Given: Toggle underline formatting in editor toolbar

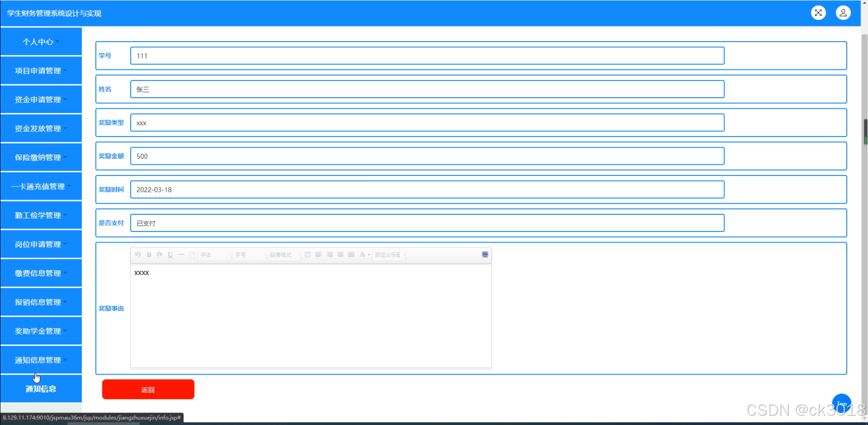Looking at the screenshot, I should coord(170,255).
